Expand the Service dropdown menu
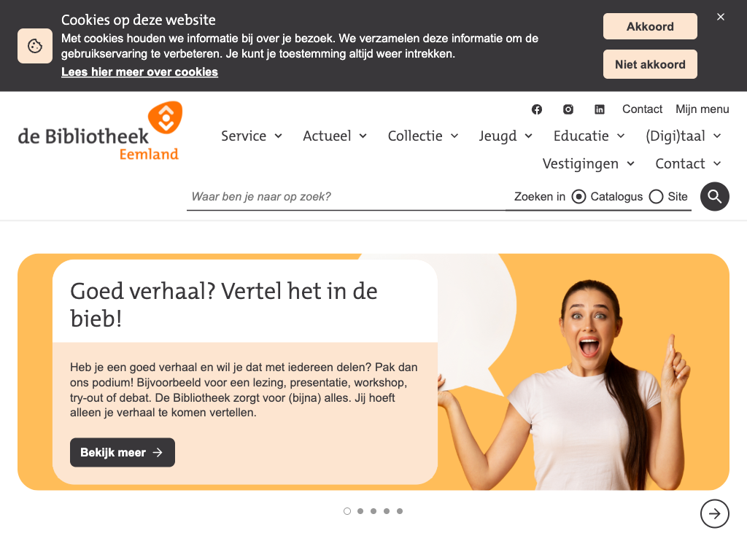Image resolution: width=747 pixels, height=560 pixels. coord(252,136)
